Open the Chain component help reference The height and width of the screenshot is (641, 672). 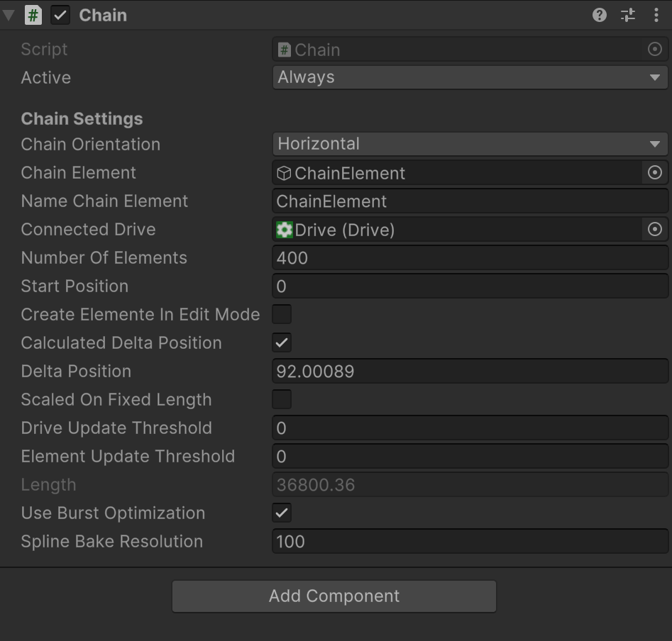[x=600, y=15]
